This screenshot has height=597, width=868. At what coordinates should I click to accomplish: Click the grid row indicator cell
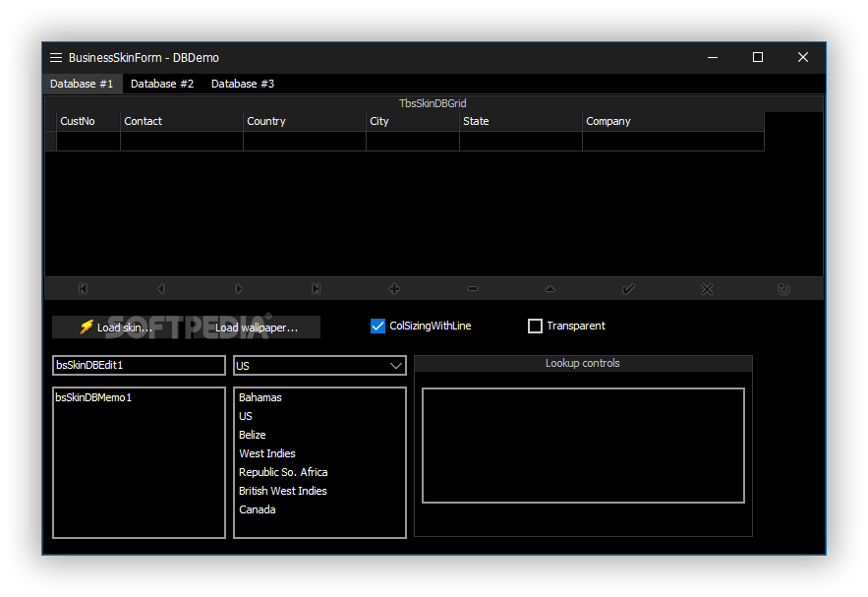click(50, 142)
